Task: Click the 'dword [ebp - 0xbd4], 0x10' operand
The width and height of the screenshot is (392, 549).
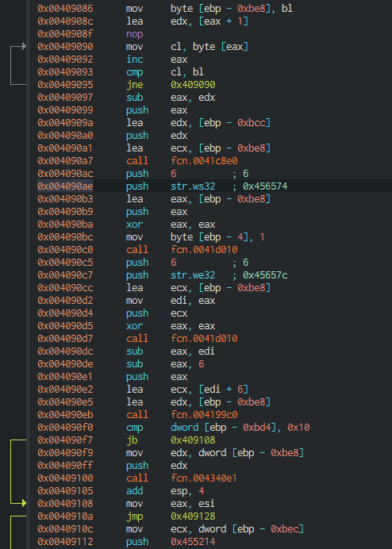Action: pos(240,427)
